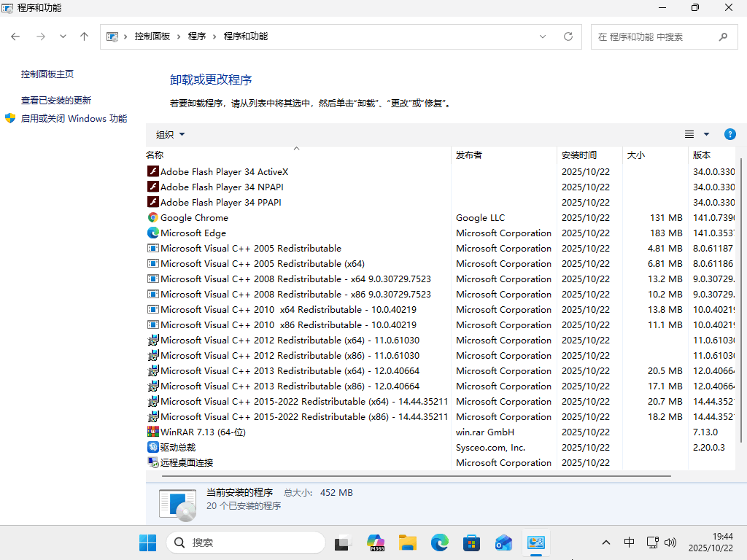This screenshot has height=560, width=747.
Task: Open the view options dropdown arrow
Action: tap(706, 134)
